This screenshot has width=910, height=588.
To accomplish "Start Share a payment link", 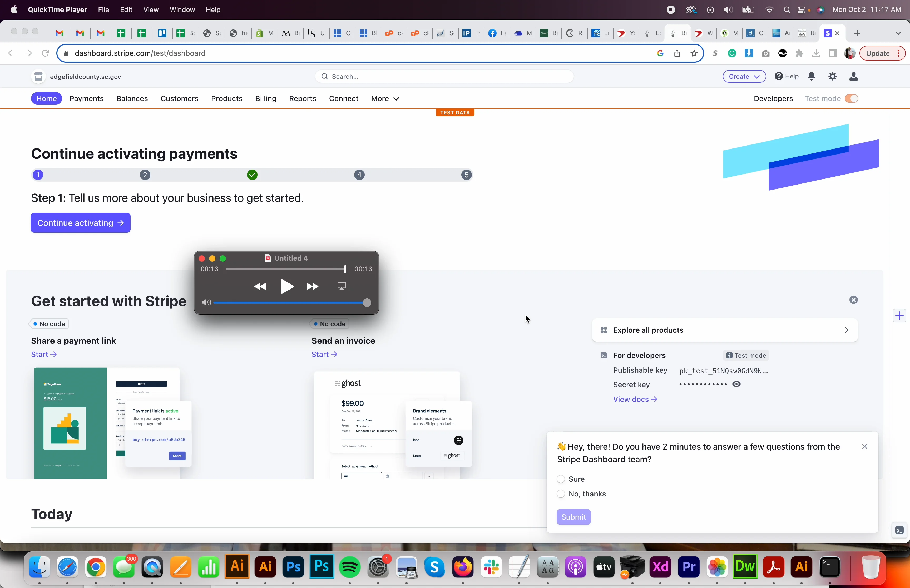I will (x=44, y=354).
